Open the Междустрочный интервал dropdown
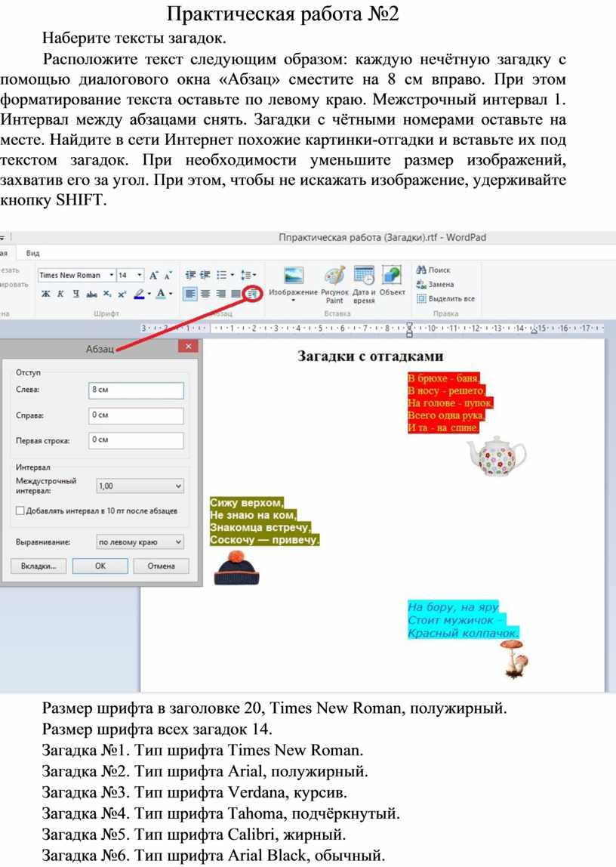The image size is (616, 867). [140, 486]
